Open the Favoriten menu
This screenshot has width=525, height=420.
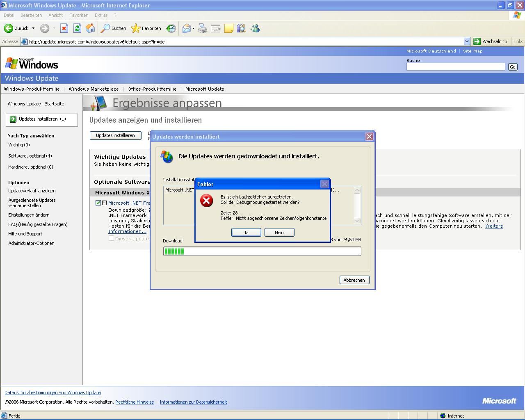click(79, 15)
